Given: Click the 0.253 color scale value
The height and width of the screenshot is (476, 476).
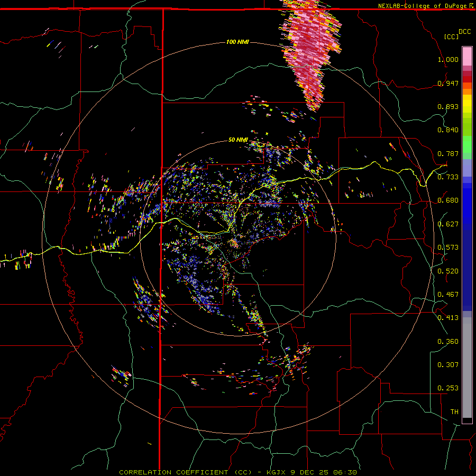Looking at the screenshot, I should point(448,388).
